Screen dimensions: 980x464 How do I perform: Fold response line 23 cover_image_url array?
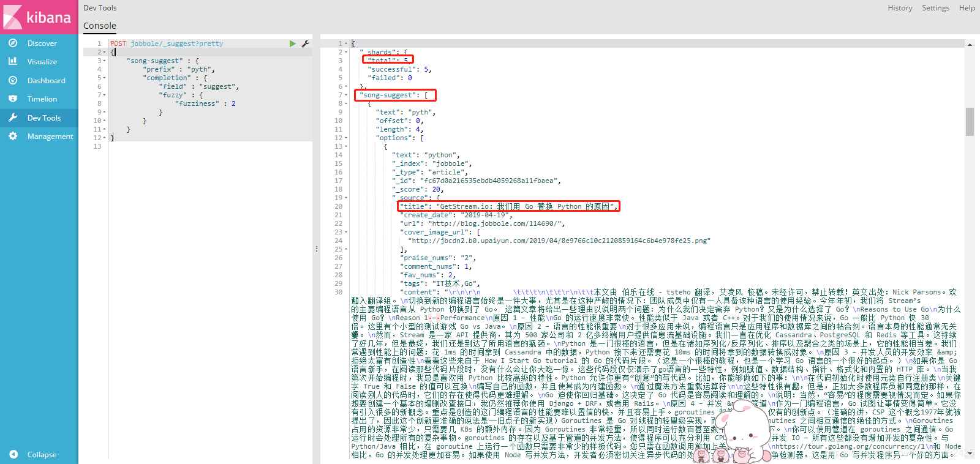coord(347,232)
